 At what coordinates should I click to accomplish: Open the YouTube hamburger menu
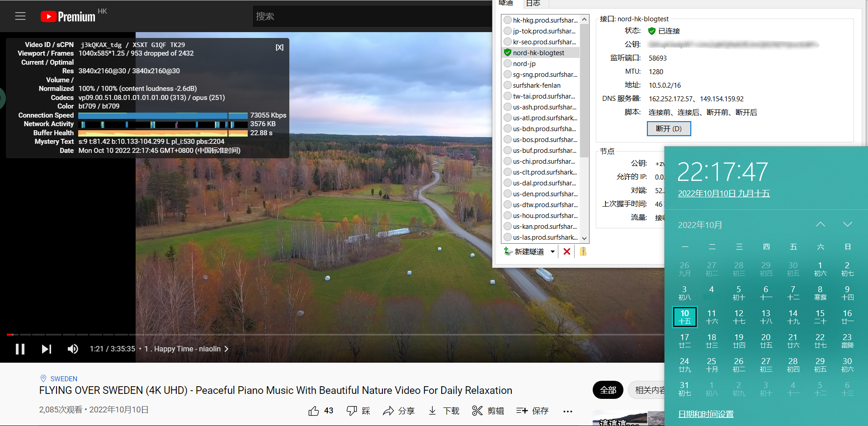[x=20, y=16]
